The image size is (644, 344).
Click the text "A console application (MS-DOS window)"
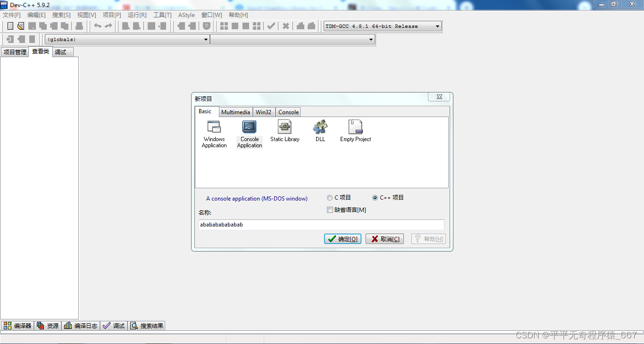pyautogui.click(x=257, y=199)
